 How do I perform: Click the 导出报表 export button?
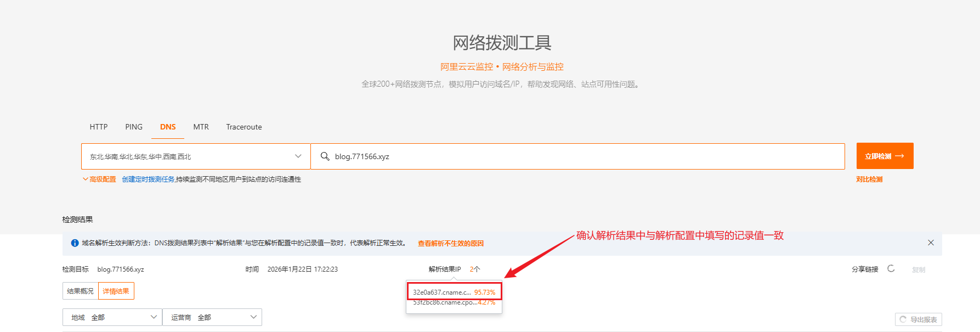[x=918, y=319]
